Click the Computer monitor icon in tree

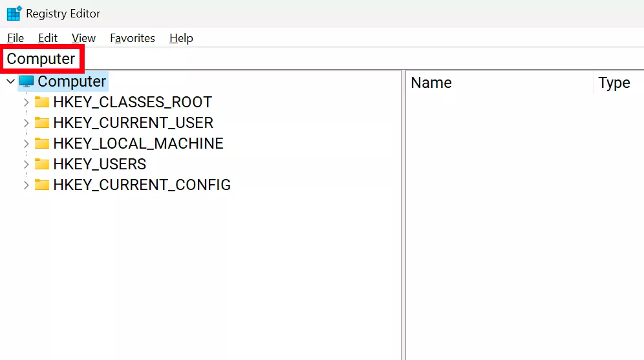click(27, 81)
